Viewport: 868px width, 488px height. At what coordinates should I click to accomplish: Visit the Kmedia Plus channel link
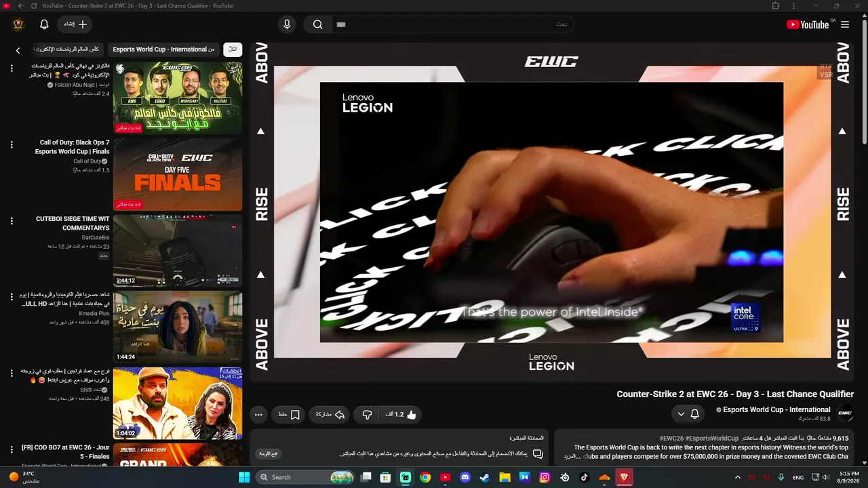94,314
